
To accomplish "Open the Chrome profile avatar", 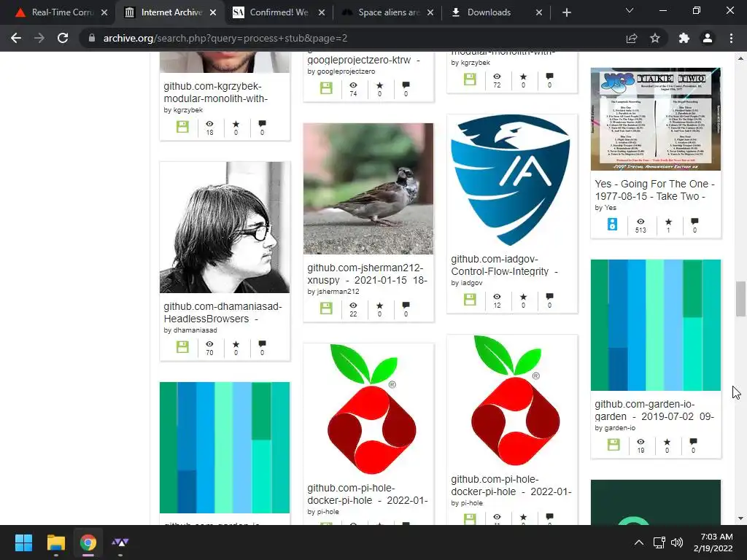I will (708, 38).
